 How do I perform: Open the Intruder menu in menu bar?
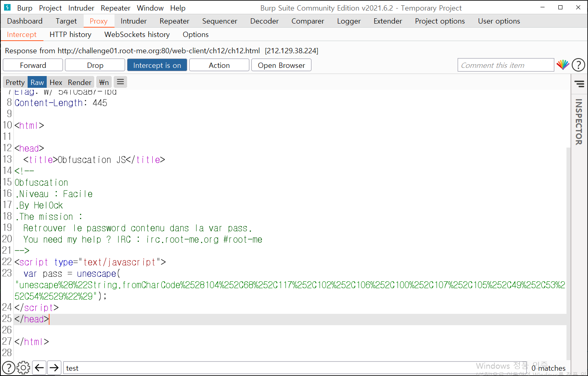click(81, 8)
